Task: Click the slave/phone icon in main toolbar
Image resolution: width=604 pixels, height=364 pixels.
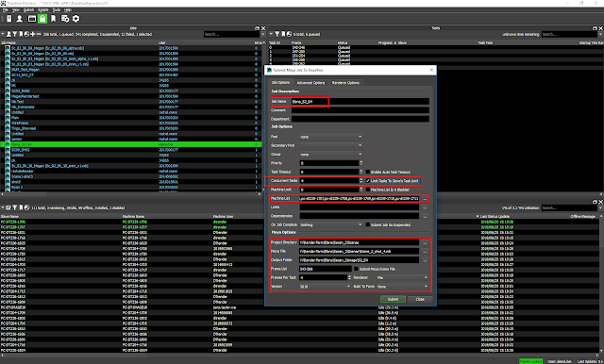Action: (x=8, y=19)
